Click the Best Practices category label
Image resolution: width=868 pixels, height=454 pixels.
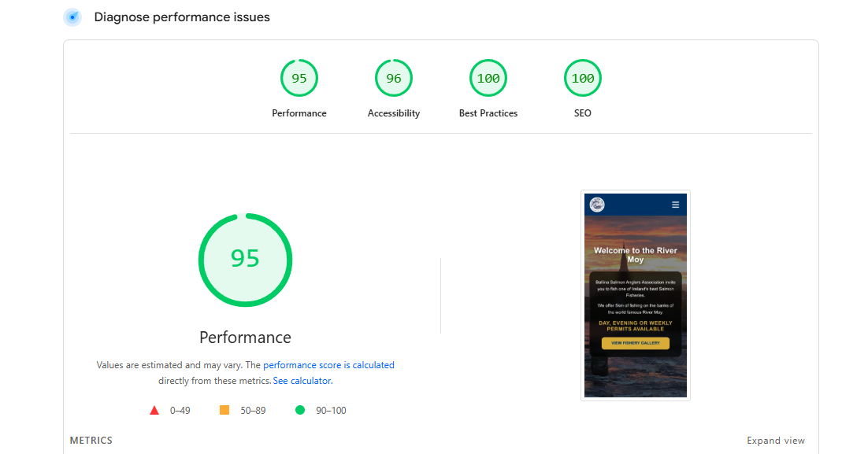click(488, 113)
